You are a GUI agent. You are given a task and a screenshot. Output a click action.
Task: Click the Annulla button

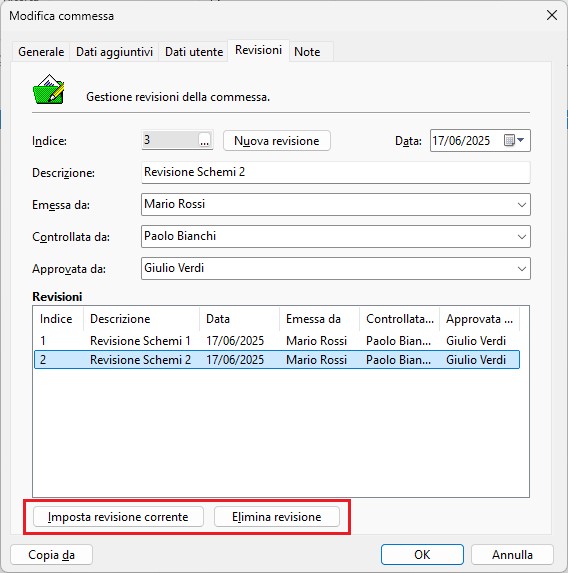pyautogui.click(x=512, y=555)
